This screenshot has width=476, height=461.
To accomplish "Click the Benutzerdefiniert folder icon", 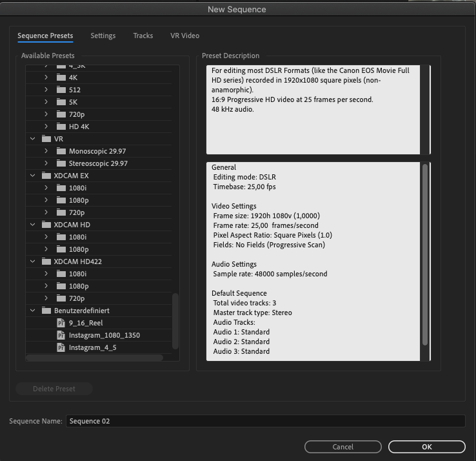I will (46, 311).
